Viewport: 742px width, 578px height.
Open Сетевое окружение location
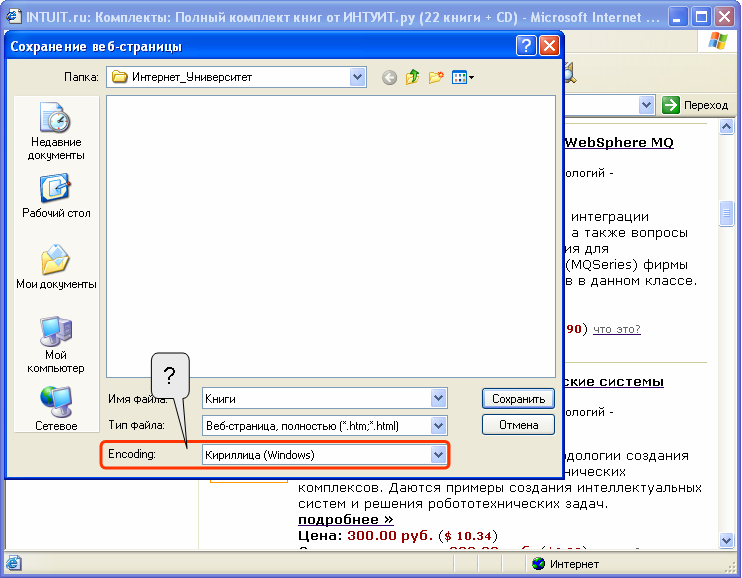(x=56, y=409)
